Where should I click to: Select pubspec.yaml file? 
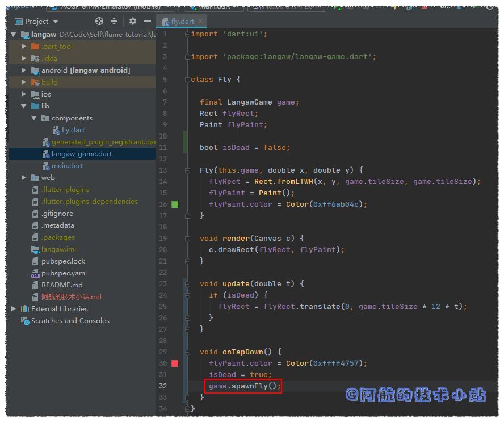pos(64,273)
